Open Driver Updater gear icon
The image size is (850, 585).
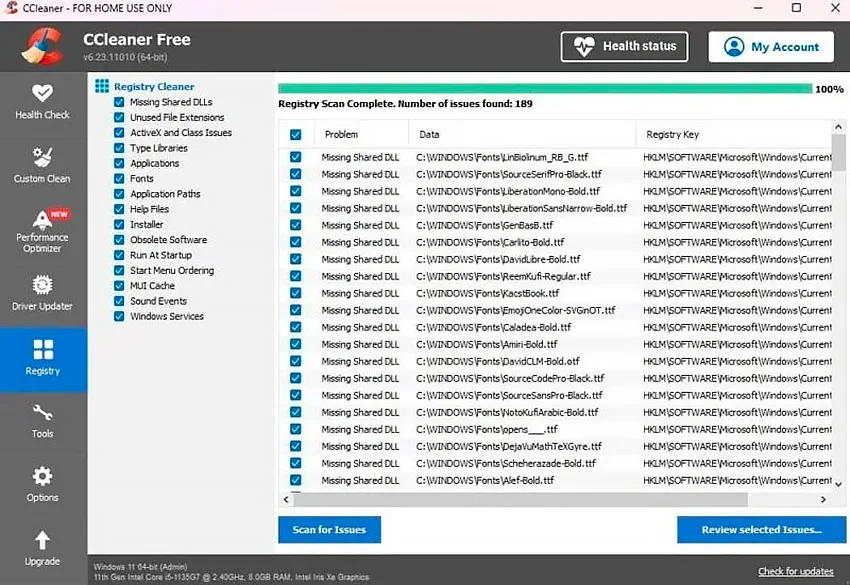pos(42,285)
